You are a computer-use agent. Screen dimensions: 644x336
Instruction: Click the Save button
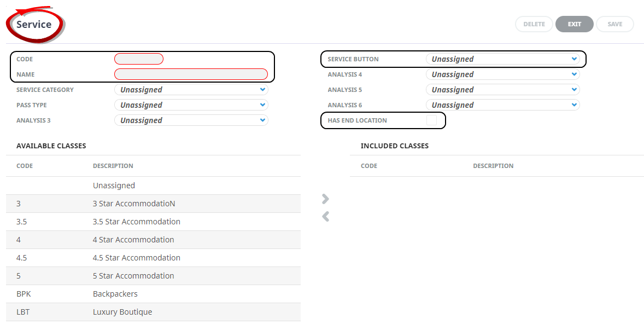pos(614,24)
